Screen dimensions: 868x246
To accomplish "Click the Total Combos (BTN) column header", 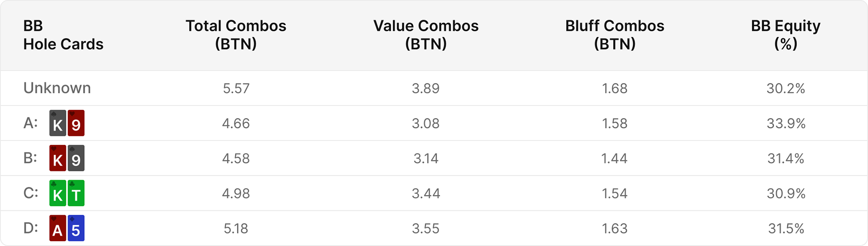I will (236, 35).
